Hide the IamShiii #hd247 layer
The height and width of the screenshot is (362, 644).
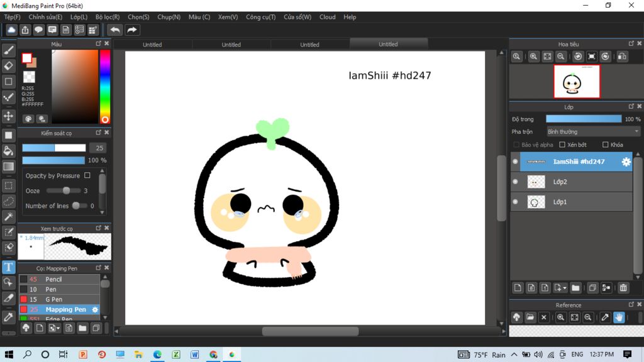(515, 162)
